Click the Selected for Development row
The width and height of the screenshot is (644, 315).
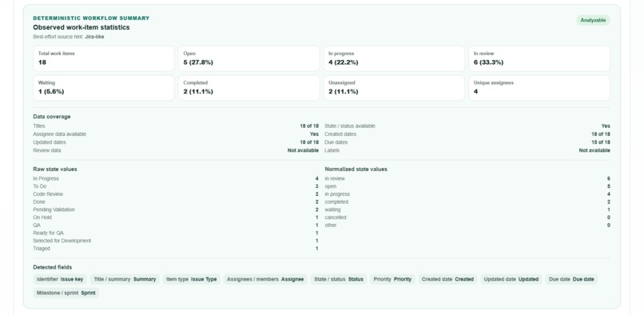(x=176, y=241)
